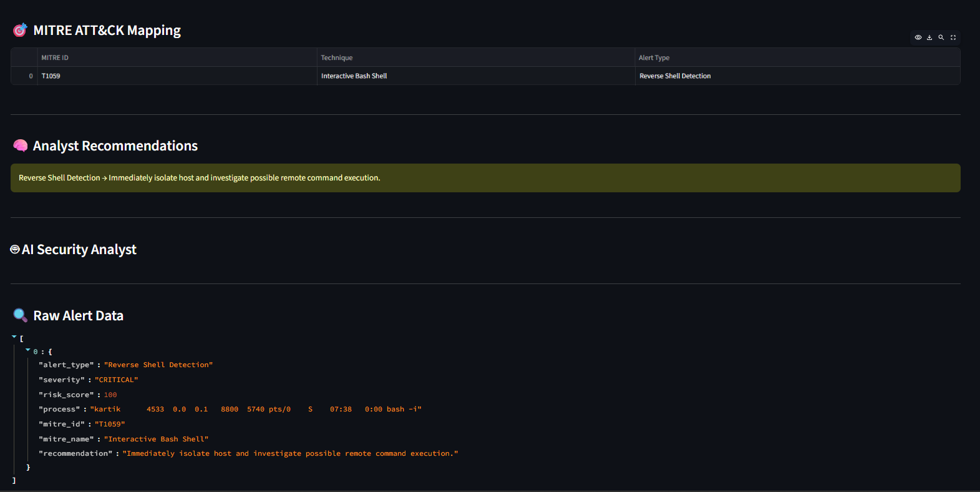Screen dimensions: 980x492
Task: Select the T1059 table cell
Action: (x=177, y=76)
